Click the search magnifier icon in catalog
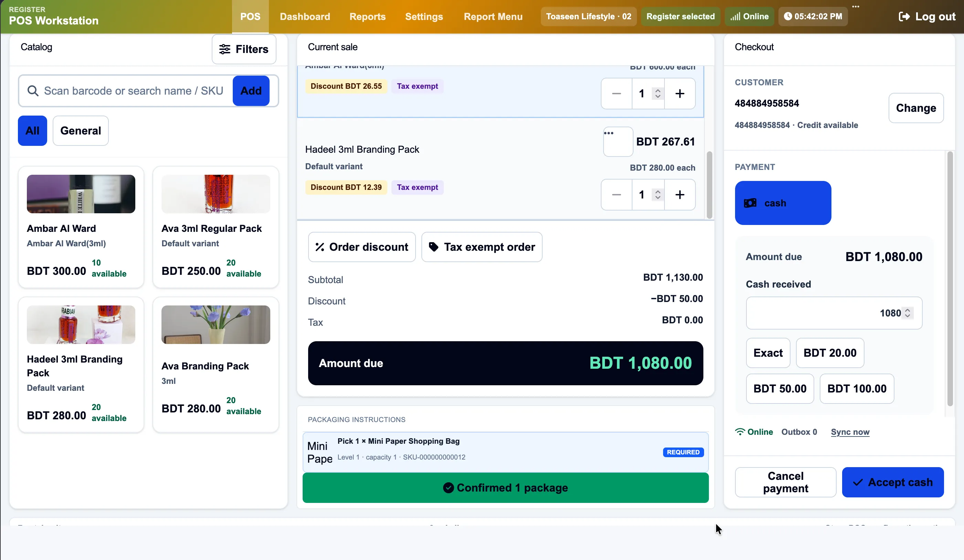Viewport: 964px width, 560px height. pyautogui.click(x=33, y=90)
